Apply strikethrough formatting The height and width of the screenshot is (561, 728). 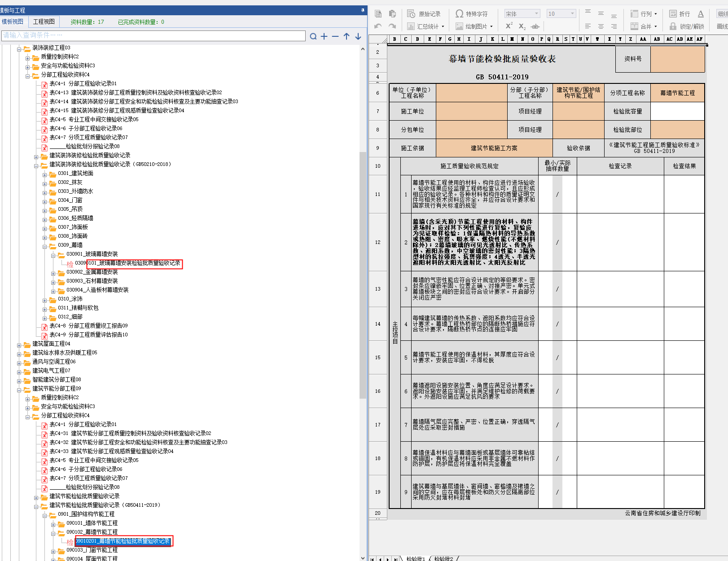pyautogui.click(x=535, y=26)
